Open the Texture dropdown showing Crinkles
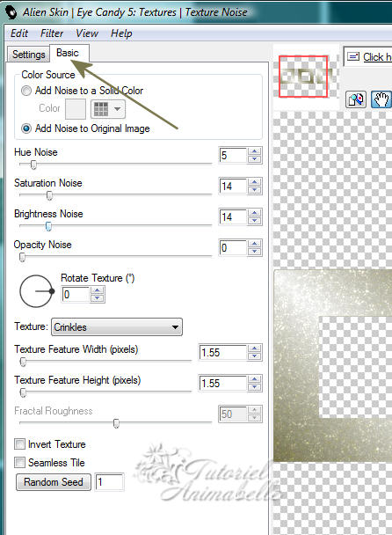Viewport: 392px width, 535px height. [117, 326]
